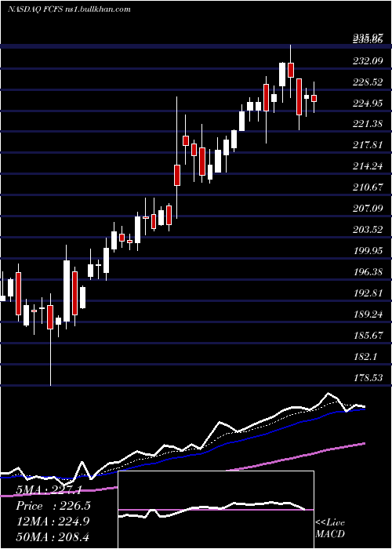Click the 232.09 price level label
The image size is (392, 549).
click(x=368, y=61)
